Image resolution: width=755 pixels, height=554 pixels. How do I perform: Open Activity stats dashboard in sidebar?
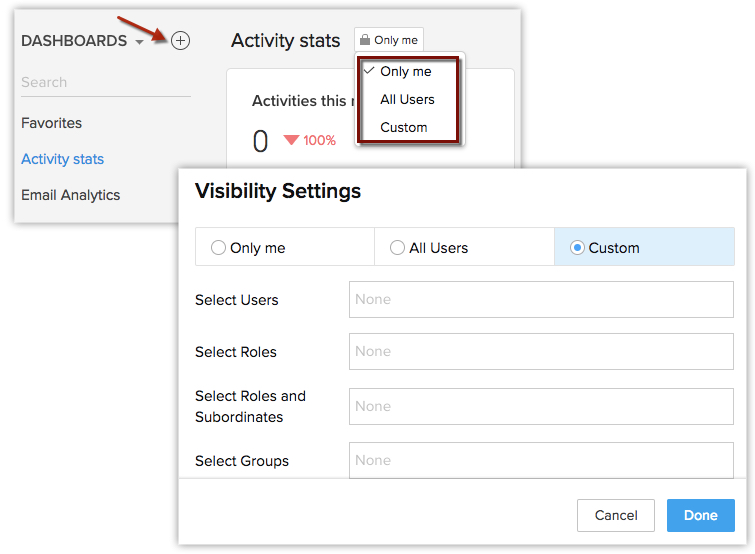(x=63, y=159)
